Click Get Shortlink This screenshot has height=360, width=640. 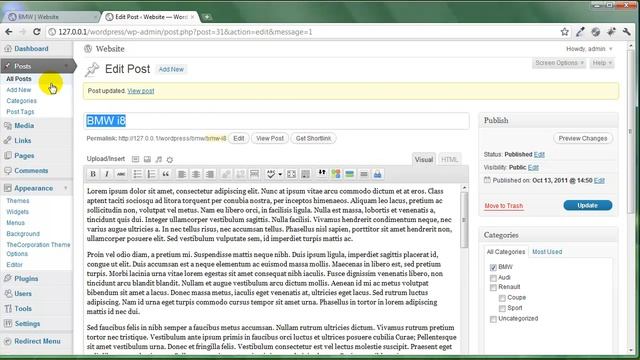click(313, 138)
